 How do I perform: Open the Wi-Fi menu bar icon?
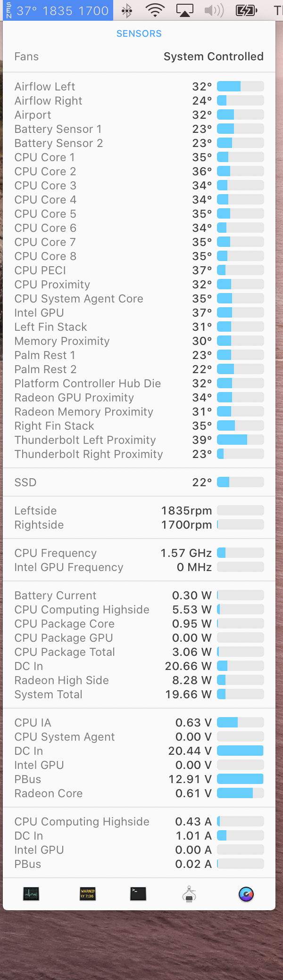pyautogui.click(x=155, y=10)
